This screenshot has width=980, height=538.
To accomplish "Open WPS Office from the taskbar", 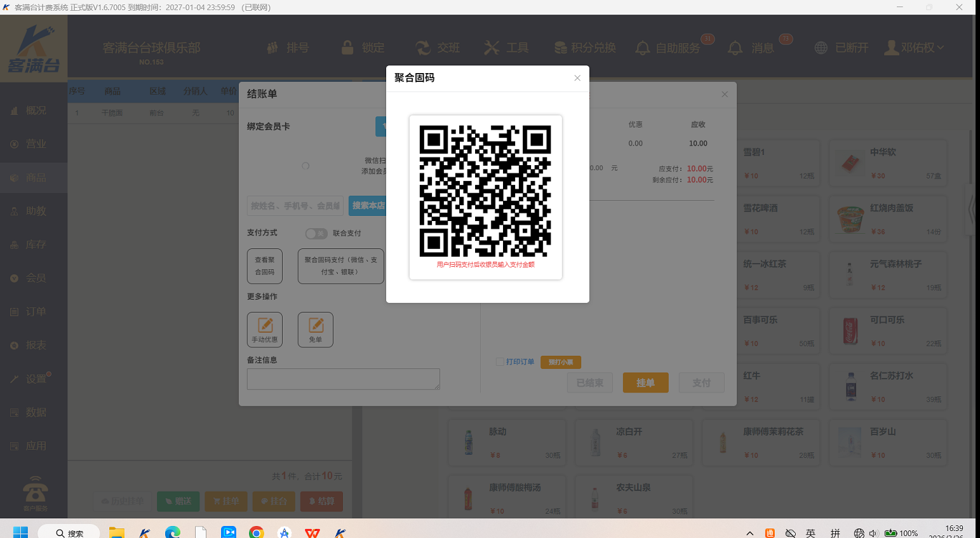I will tap(312, 532).
